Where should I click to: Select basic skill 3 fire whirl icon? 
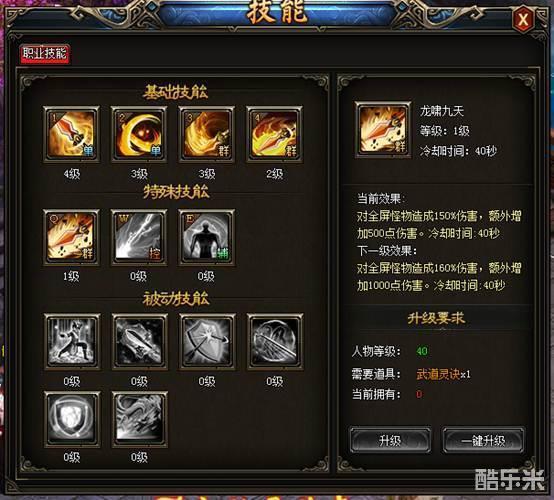tap(207, 134)
